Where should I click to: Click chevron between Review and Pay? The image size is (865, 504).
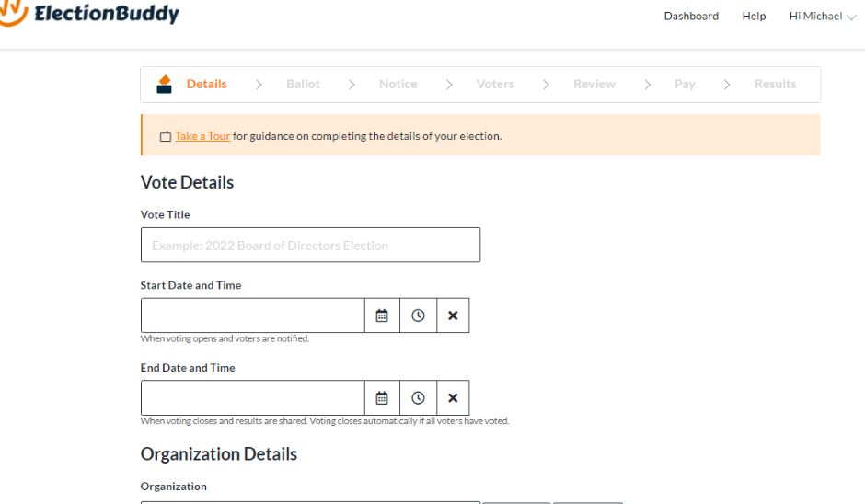[x=647, y=85]
